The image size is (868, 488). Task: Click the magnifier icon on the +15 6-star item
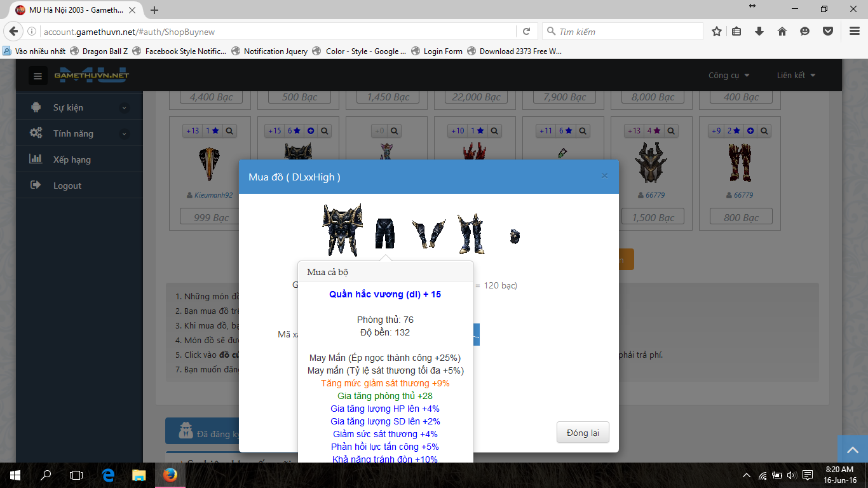point(325,131)
